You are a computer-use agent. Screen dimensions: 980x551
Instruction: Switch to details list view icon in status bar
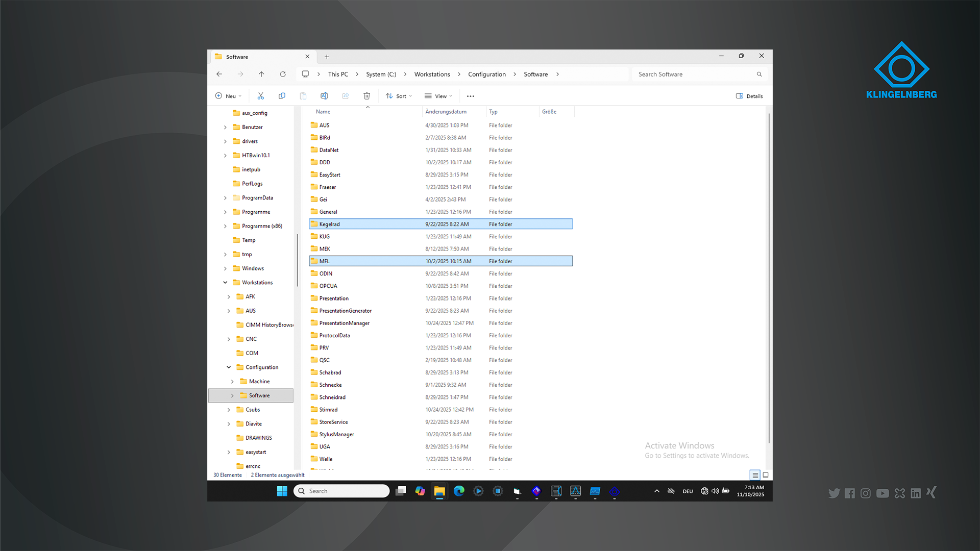[755, 475]
